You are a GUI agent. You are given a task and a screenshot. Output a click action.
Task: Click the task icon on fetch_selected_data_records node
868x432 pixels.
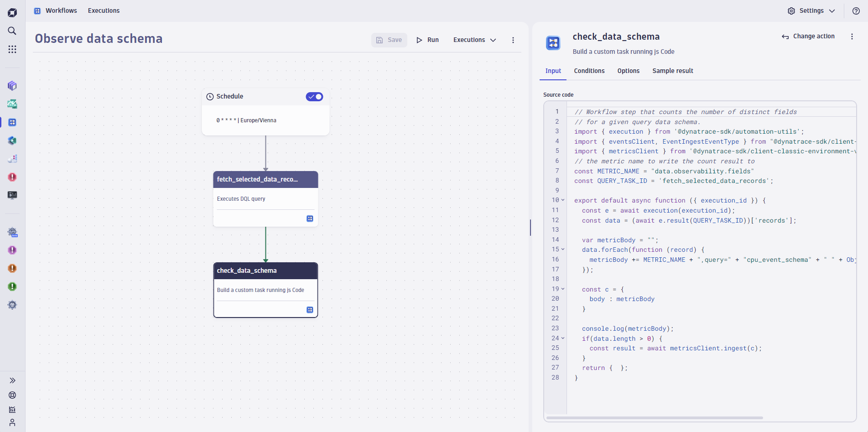(x=310, y=219)
